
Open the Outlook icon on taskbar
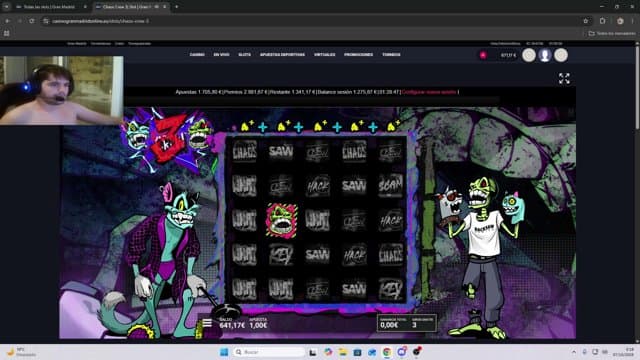(372, 352)
